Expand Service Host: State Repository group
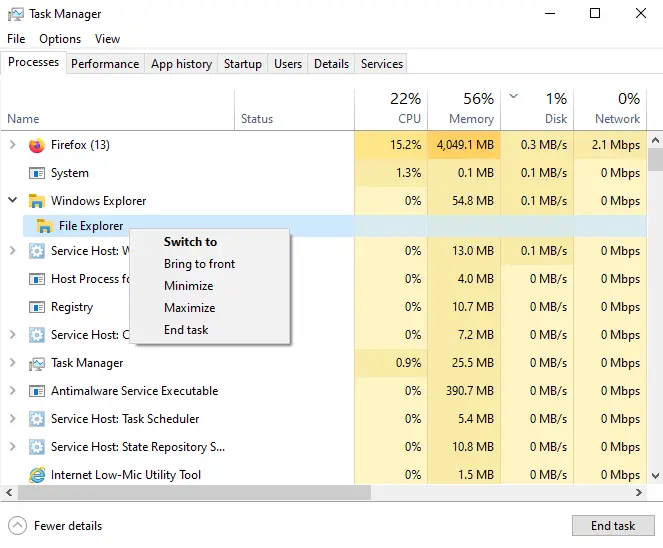Viewport: 663px width, 548px height. tap(13, 447)
